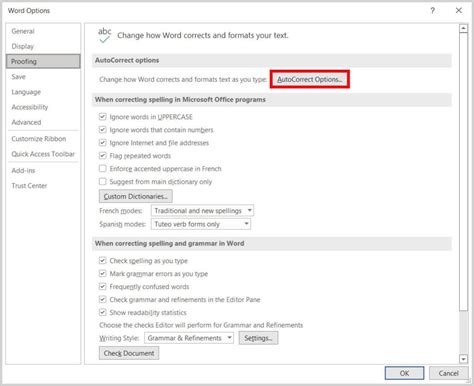Disable Check spelling as you type

click(x=102, y=261)
